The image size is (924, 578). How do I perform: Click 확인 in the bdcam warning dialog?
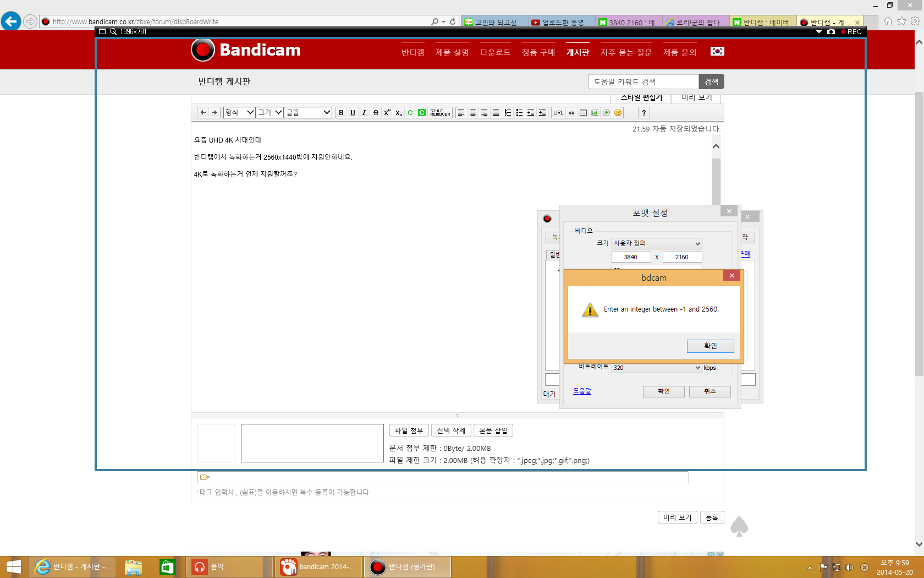point(710,346)
